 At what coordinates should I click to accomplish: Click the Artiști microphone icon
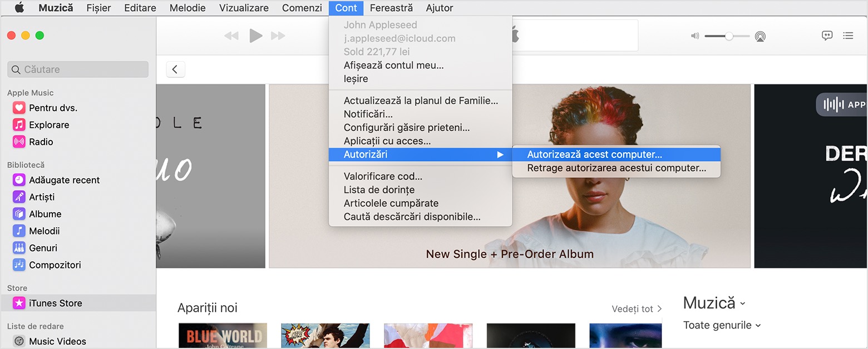click(x=19, y=197)
